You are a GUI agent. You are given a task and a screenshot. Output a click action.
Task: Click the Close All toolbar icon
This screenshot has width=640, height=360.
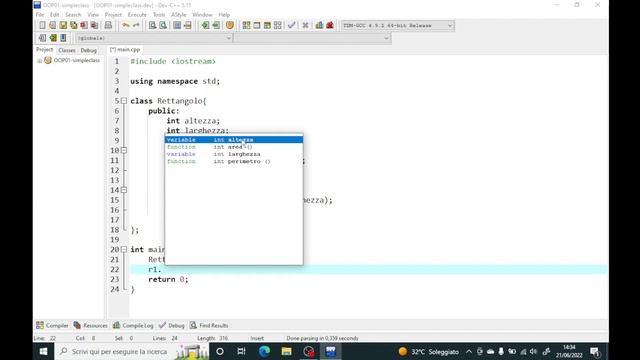tap(94, 25)
